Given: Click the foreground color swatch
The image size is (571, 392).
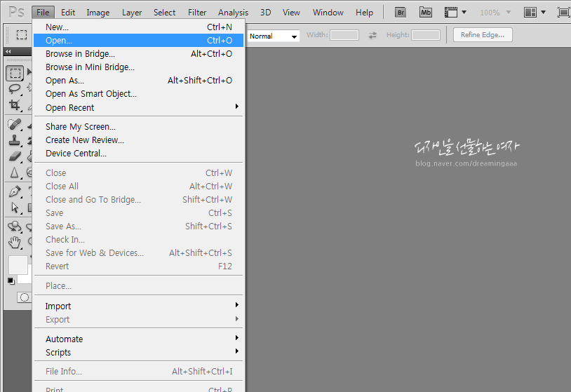Looking at the screenshot, I should [18, 264].
